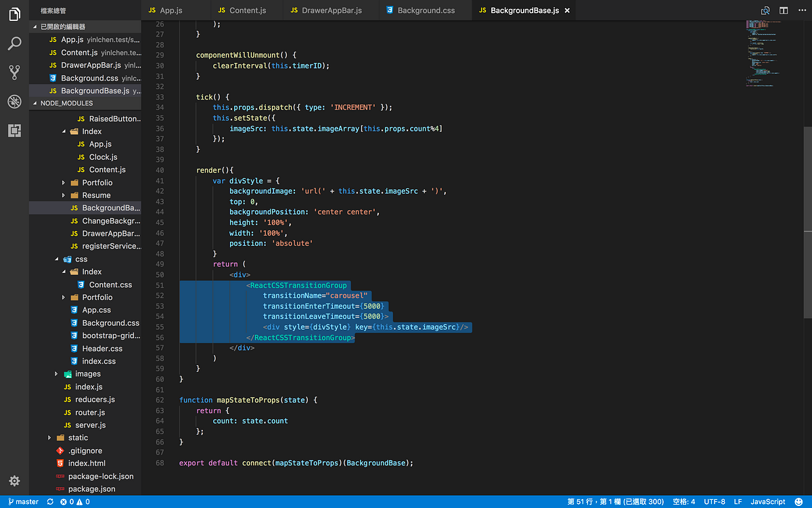812x508 pixels.
Task: Select the UTF-8 encoding in the status bar
Action: pos(715,502)
